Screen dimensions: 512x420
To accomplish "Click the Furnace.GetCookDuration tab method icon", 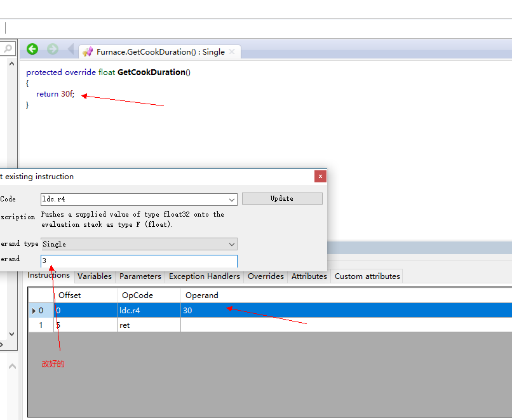I will pyautogui.click(x=88, y=52).
